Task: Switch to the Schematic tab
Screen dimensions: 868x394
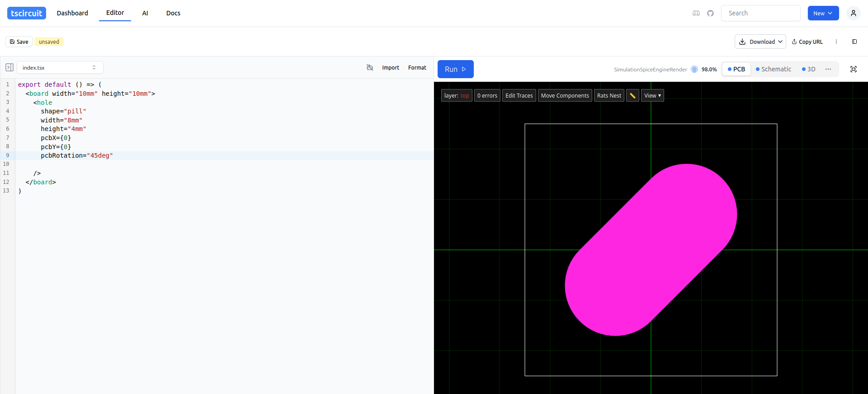Action: coord(774,69)
